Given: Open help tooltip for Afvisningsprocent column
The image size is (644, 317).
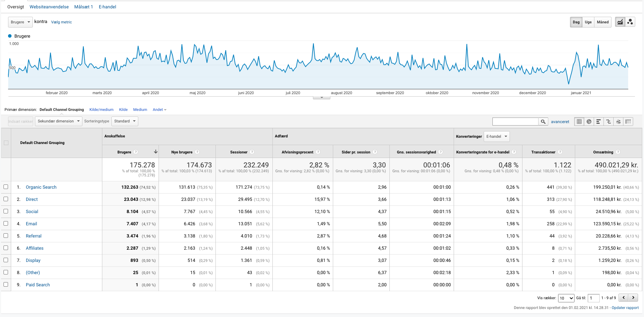Looking at the screenshot, I should tap(318, 152).
